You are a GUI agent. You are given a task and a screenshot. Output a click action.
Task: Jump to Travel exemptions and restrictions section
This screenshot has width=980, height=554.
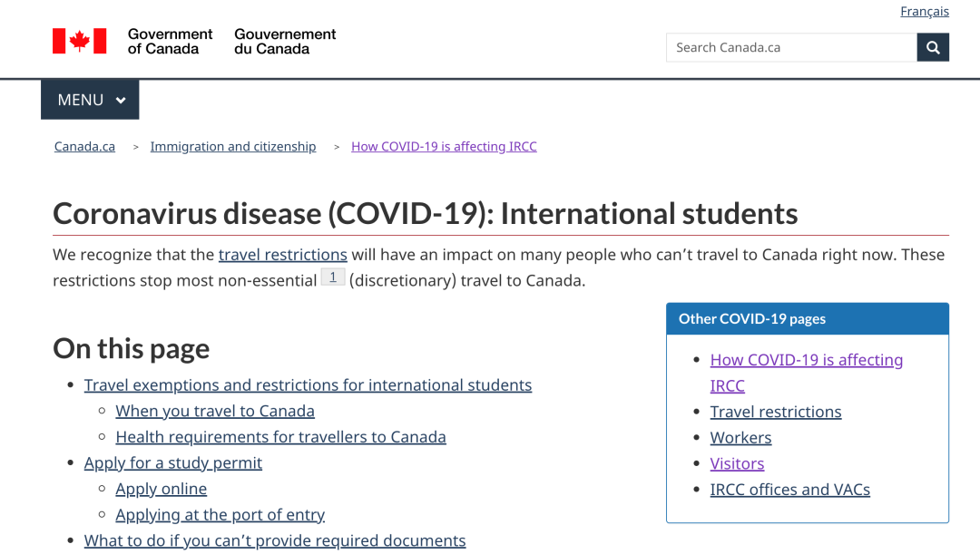(x=308, y=385)
